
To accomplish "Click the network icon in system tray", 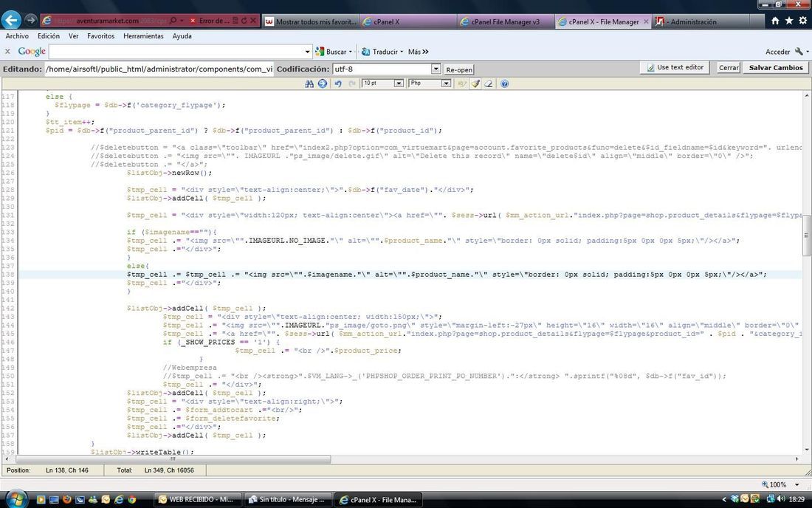I will coord(771,498).
